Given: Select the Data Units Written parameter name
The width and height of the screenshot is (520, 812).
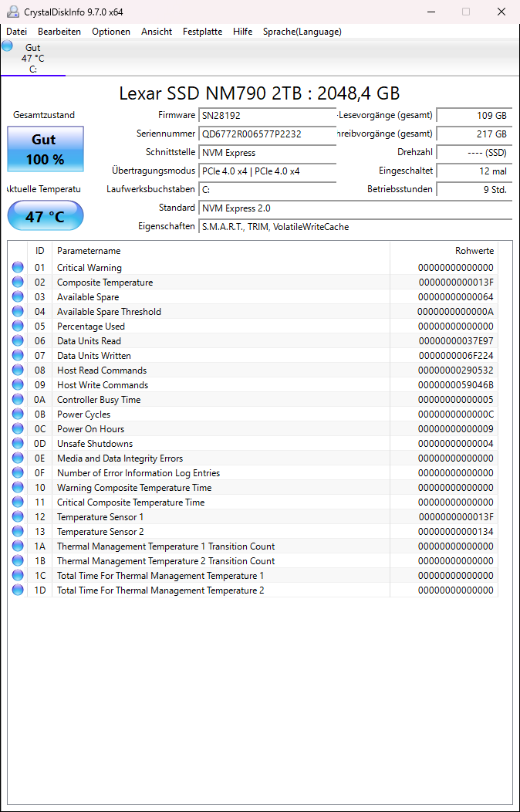Looking at the screenshot, I should click(x=94, y=356).
